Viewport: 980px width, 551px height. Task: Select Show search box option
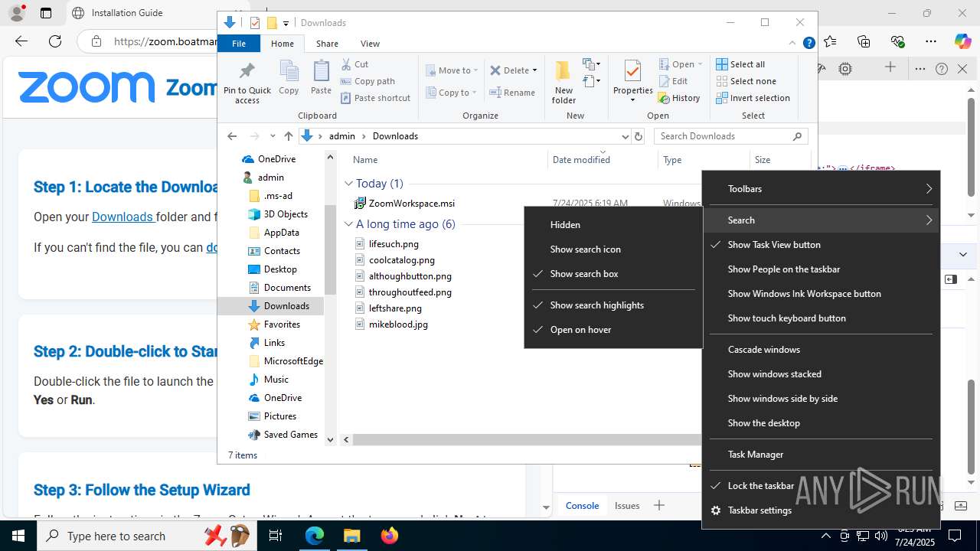pos(613,274)
